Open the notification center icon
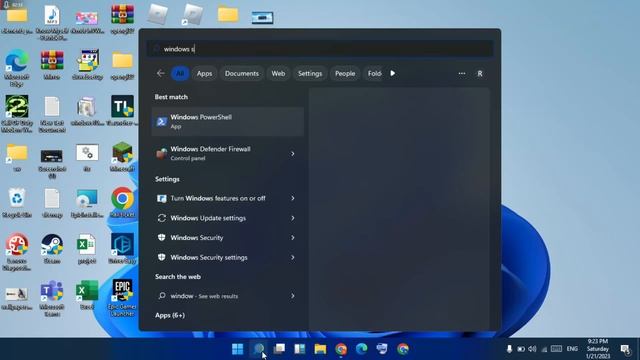 [x=625, y=349]
